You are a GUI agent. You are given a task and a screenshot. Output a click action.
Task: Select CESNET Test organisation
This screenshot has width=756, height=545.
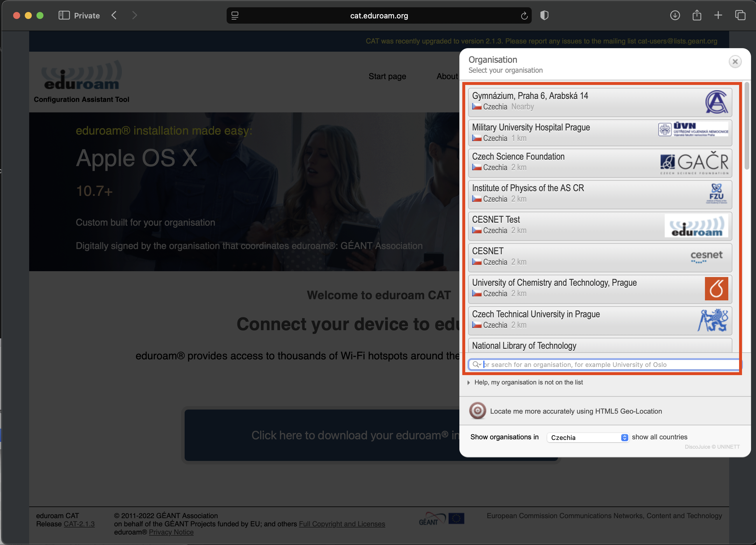pyautogui.click(x=600, y=226)
